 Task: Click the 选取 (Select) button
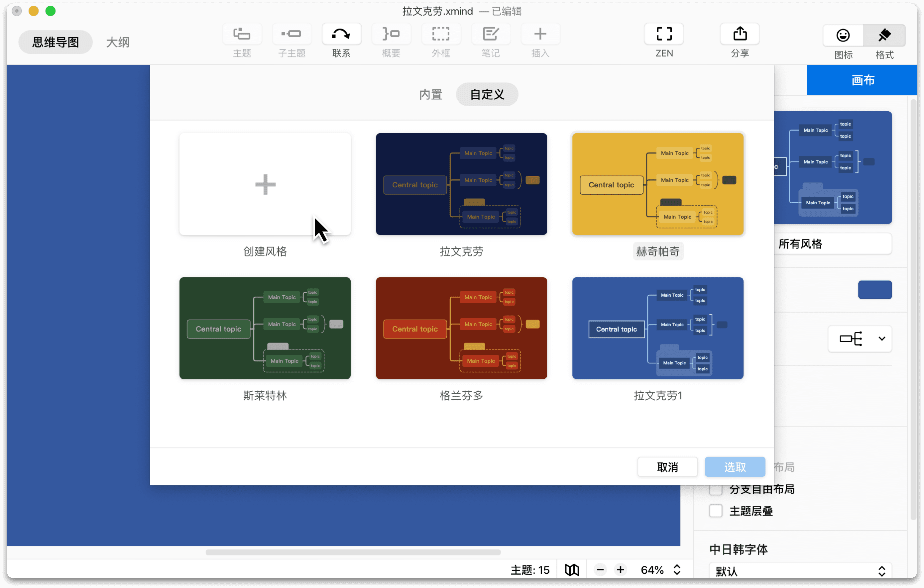(735, 467)
